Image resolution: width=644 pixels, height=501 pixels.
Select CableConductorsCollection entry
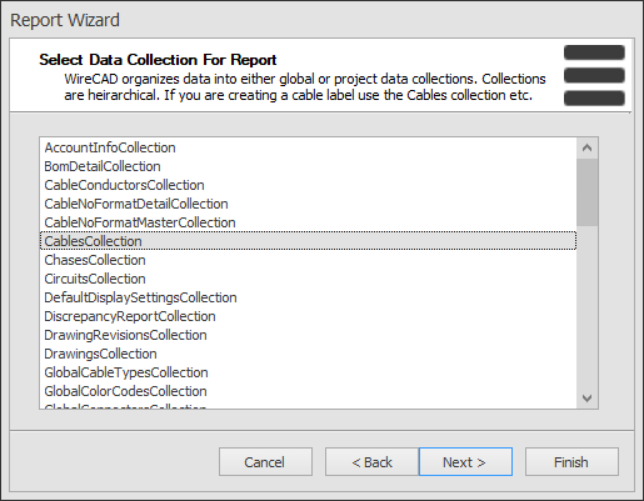click(124, 185)
